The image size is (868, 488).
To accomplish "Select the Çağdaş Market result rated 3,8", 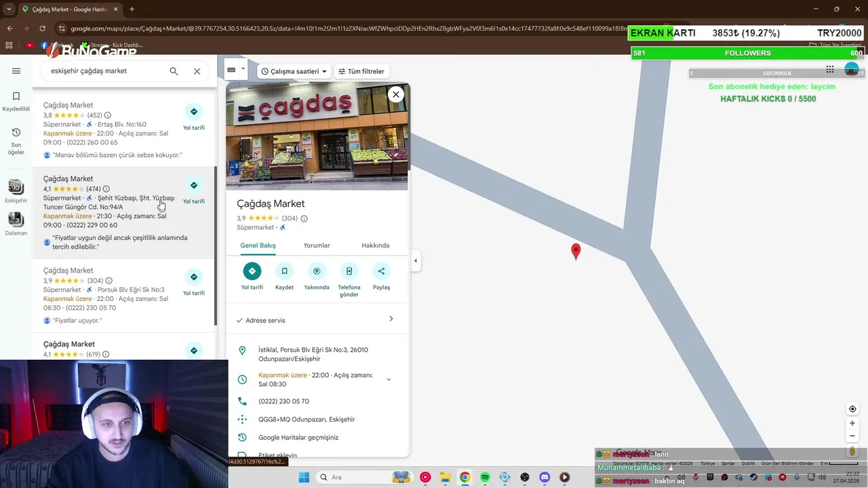I will (x=124, y=131).
